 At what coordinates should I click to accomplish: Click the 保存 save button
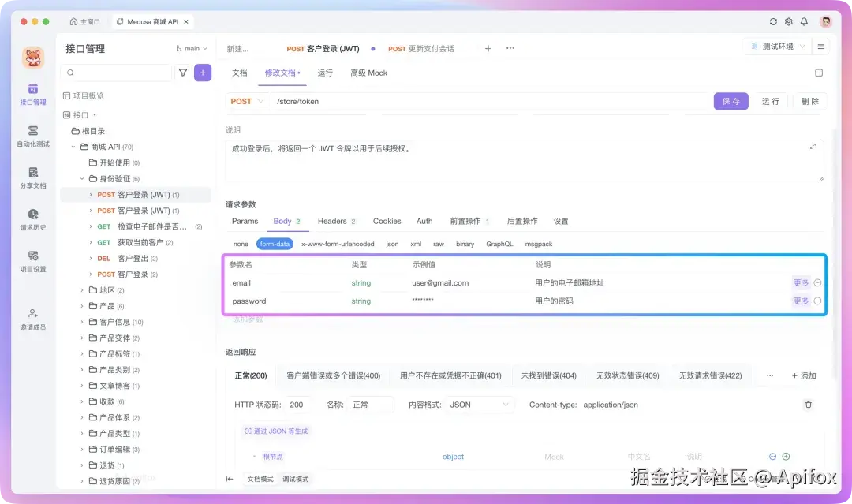731,101
